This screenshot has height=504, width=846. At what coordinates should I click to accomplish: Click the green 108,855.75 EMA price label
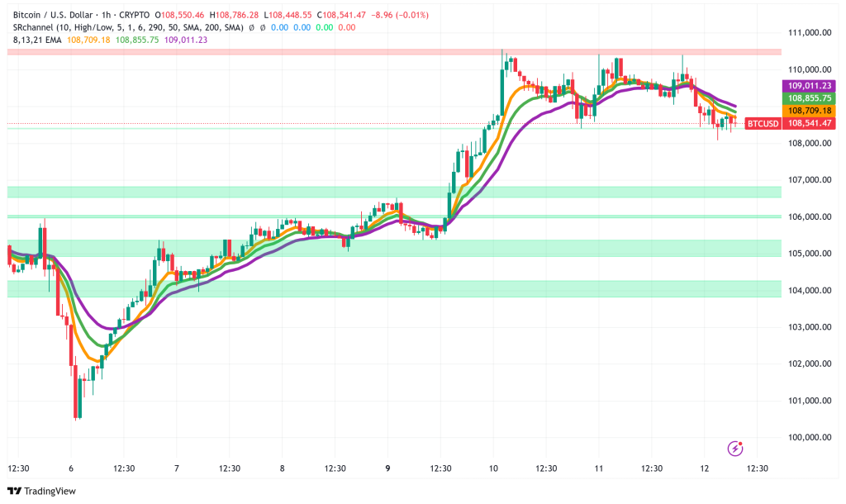810,98
